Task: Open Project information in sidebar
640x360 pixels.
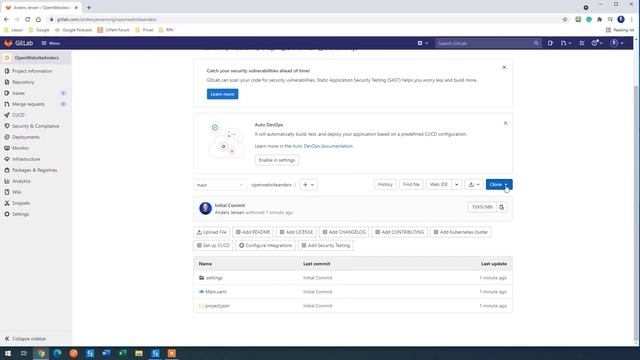Action: point(32,71)
